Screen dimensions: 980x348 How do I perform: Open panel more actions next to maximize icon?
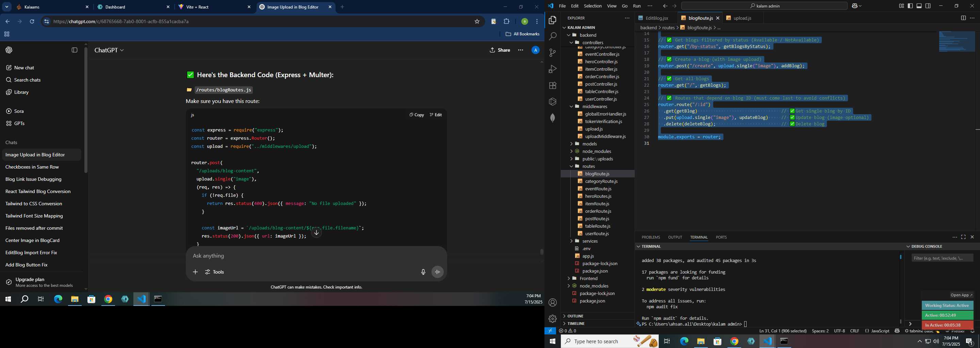click(x=954, y=237)
